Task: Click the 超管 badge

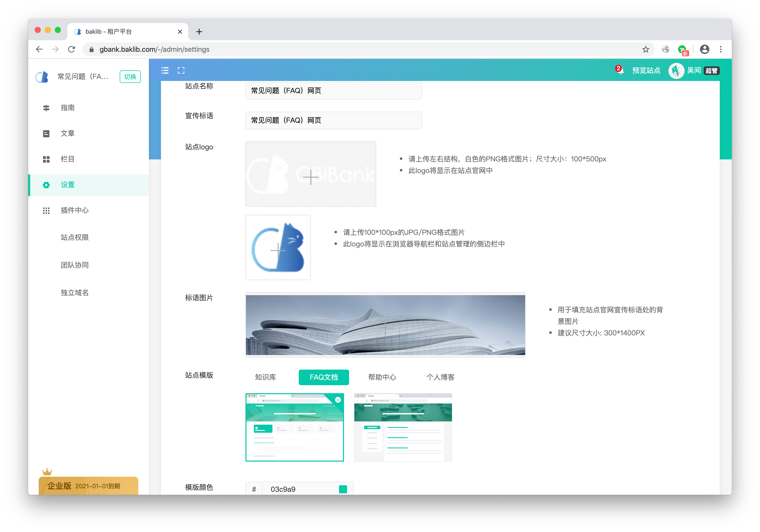Action: (711, 71)
